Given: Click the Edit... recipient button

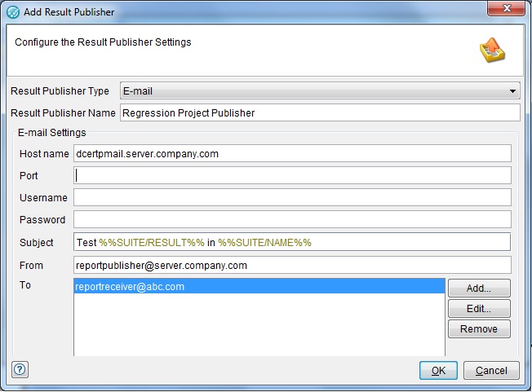Looking at the screenshot, I should 479,308.
